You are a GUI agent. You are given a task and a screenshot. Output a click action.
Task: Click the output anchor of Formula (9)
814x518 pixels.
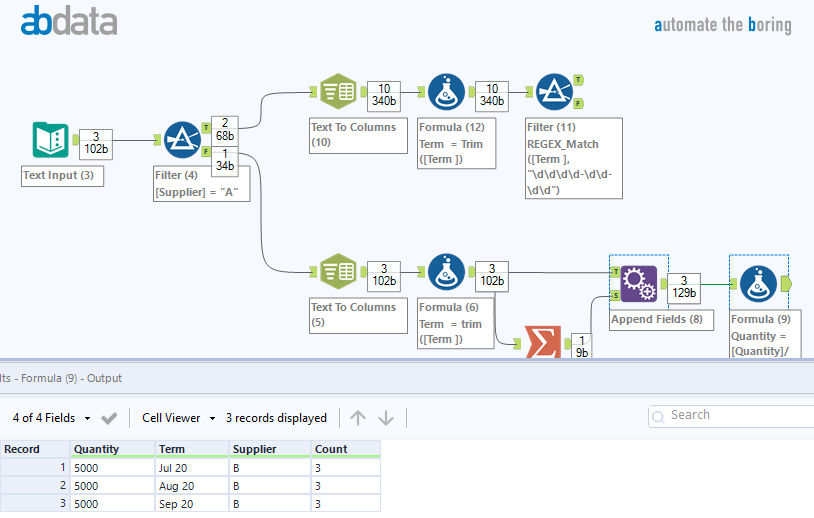tap(786, 283)
